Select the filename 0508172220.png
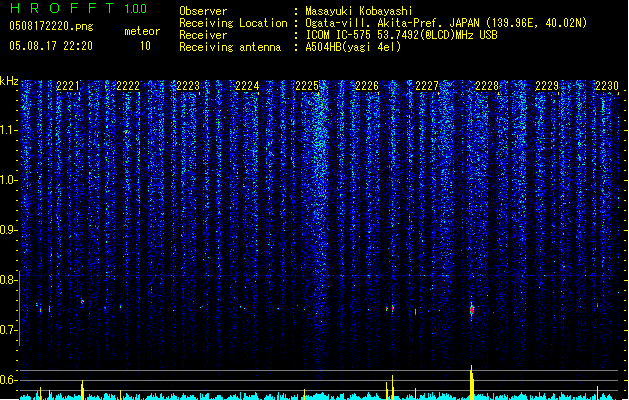Image resolution: width=629 pixels, height=400 pixels. click(x=51, y=26)
